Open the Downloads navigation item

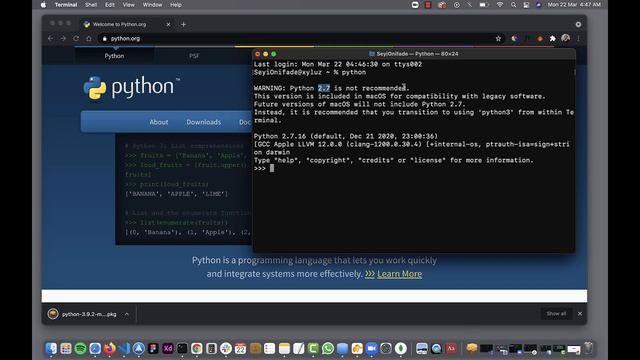coord(204,122)
